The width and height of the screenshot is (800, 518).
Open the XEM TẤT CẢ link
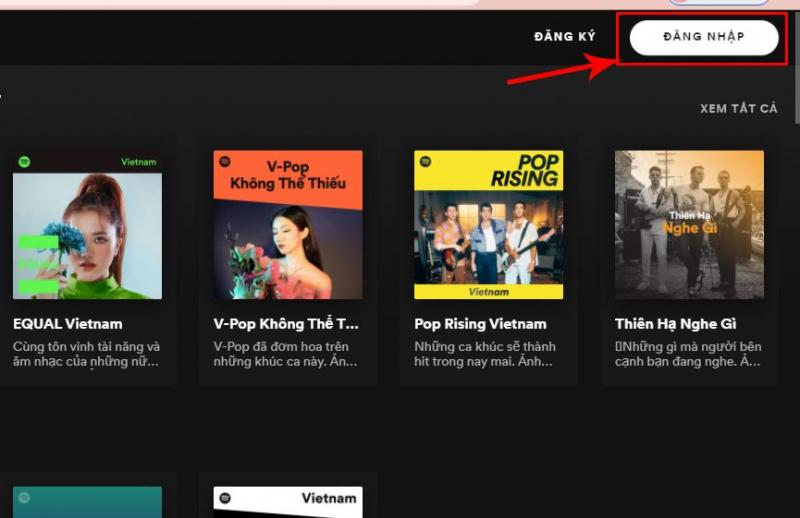click(739, 108)
